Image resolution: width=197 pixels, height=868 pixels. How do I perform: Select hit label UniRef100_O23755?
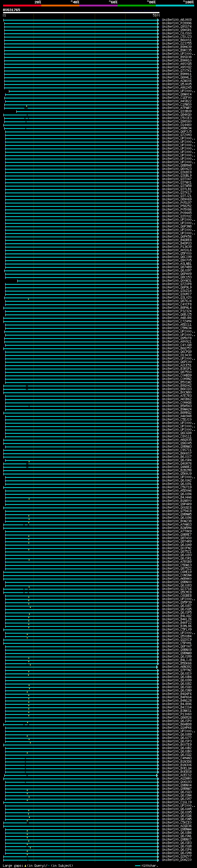click(177, 43)
